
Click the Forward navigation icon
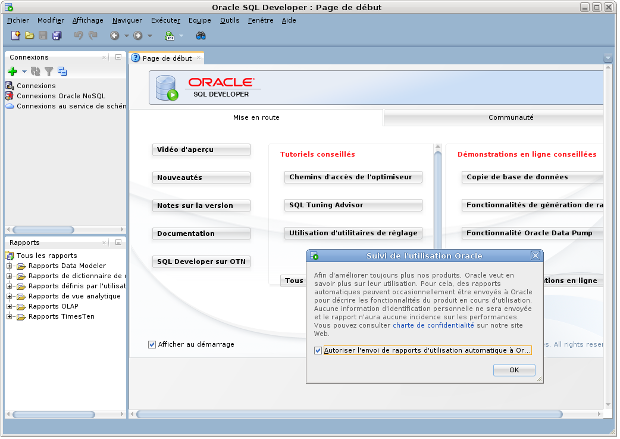[138, 36]
